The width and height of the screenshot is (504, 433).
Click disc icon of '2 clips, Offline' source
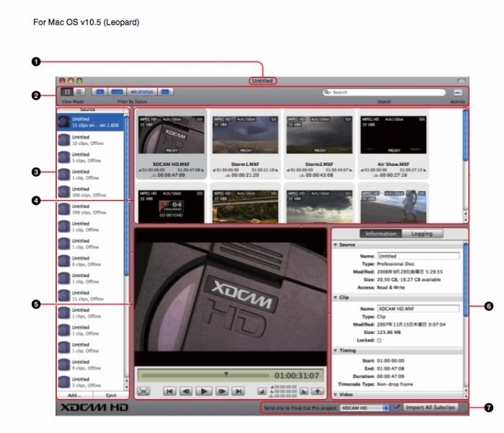point(64,313)
